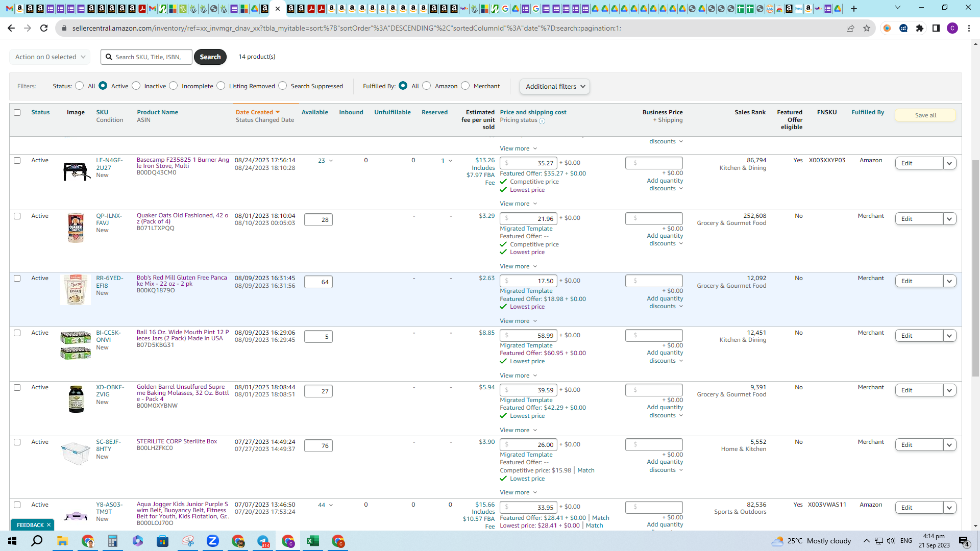Open Windows taskbar search
Screen dimensions: 980x551
point(37,541)
